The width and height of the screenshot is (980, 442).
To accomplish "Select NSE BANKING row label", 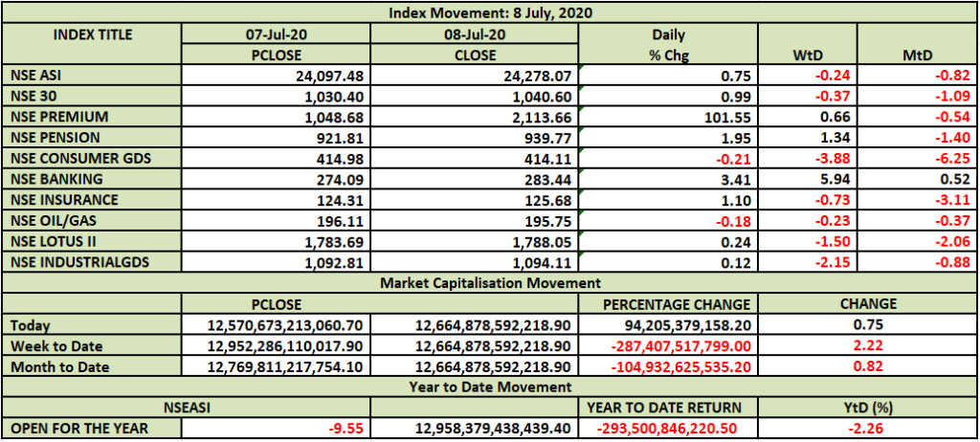I will 48,178.
